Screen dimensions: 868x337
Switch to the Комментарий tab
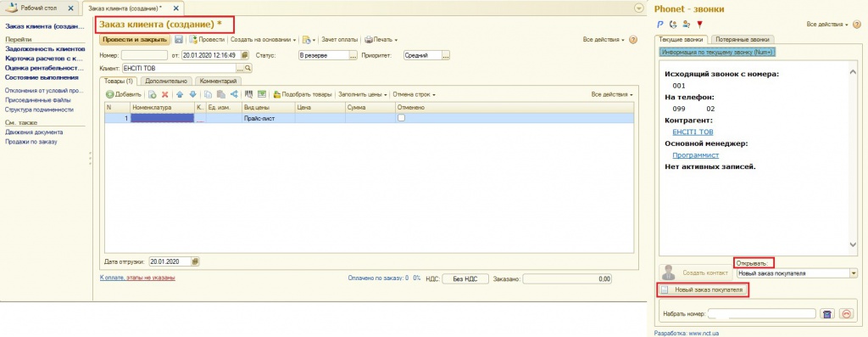[219, 81]
